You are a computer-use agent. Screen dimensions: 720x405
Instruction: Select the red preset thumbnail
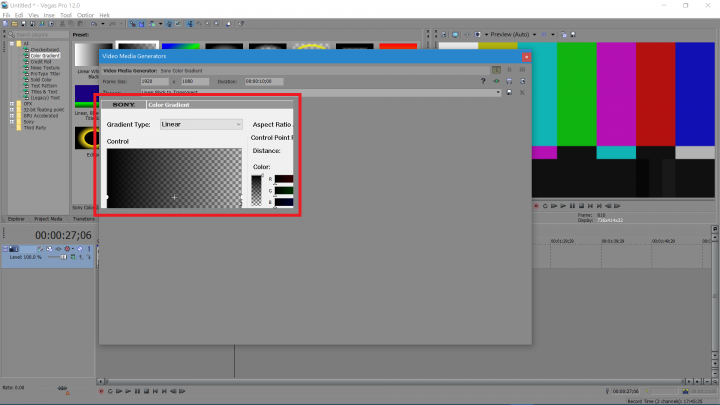coord(398,46)
